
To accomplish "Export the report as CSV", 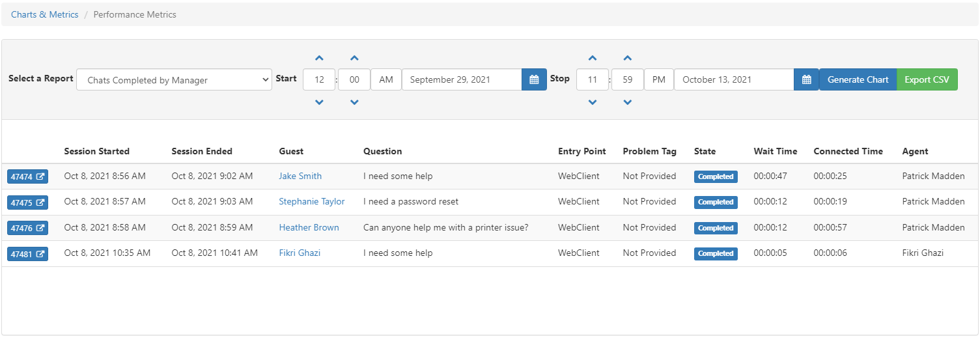I will click(927, 79).
